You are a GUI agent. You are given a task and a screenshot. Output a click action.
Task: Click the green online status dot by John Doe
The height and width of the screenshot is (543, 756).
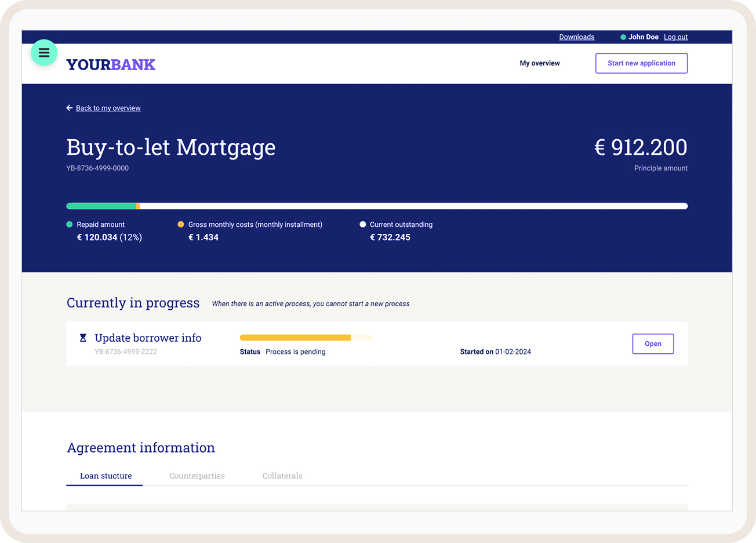tap(623, 37)
